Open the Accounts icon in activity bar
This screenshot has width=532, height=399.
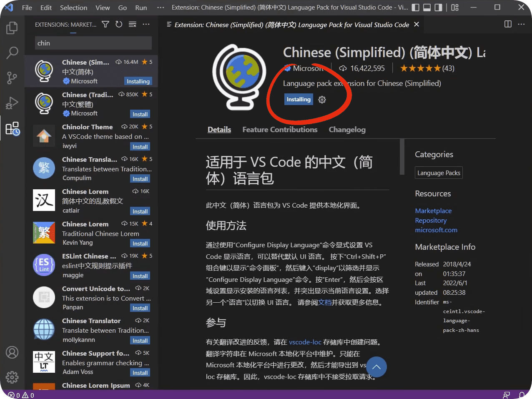pyautogui.click(x=12, y=353)
